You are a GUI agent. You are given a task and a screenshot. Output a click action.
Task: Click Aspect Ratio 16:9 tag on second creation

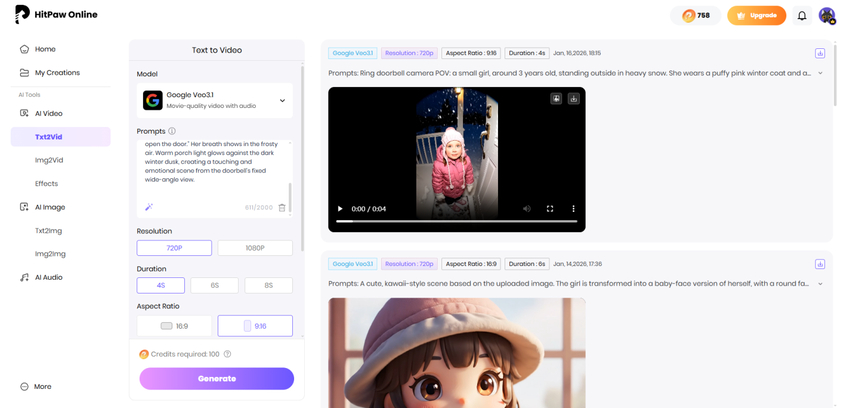pos(471,264)
